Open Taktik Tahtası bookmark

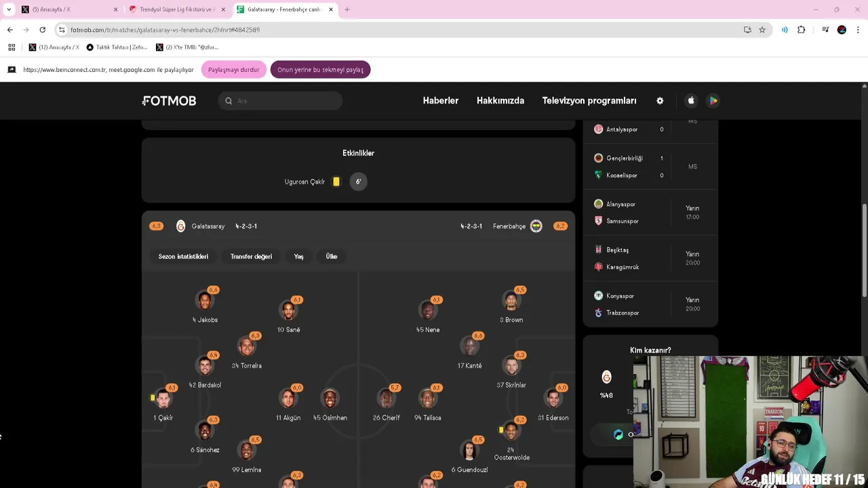pyautogui.click(x=117, y=47)
